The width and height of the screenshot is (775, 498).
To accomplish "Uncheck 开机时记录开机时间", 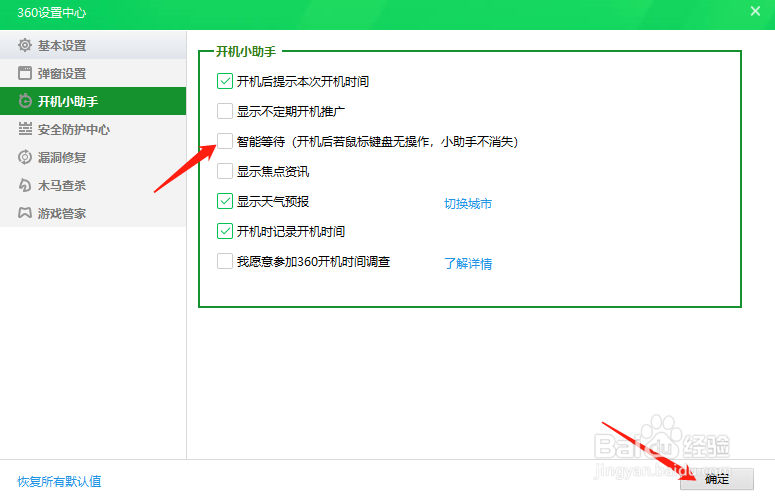I will click(225, 231).
